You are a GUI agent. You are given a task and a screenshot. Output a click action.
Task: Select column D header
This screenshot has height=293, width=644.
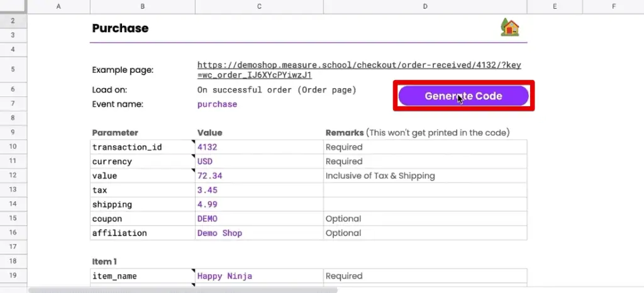[425, 6]
